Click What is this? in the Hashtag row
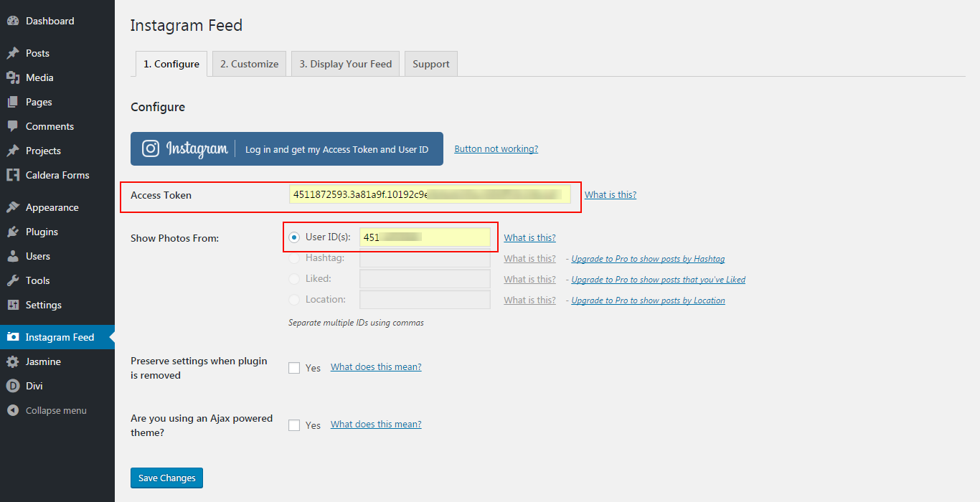 [529, 259]
